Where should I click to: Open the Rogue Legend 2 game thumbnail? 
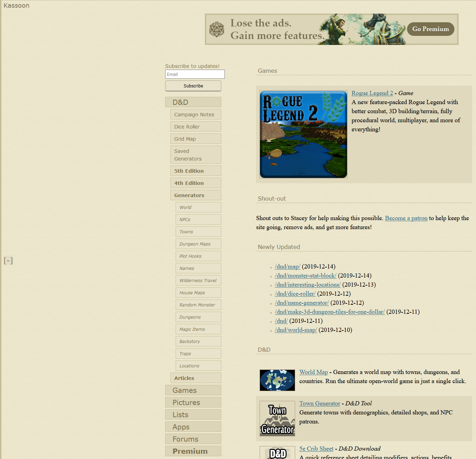point(303,134)
